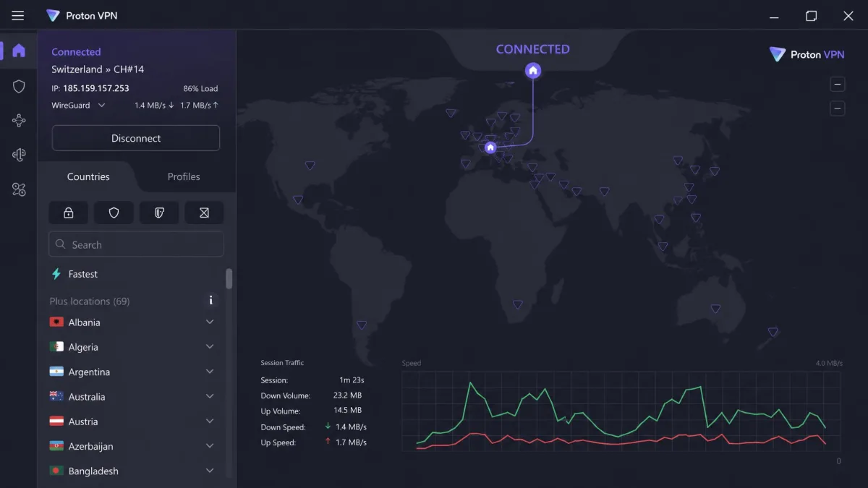This screenshot has width=868, height=488.
Task: Open the Plus locations info icon
Action: (x=211, y=300)
